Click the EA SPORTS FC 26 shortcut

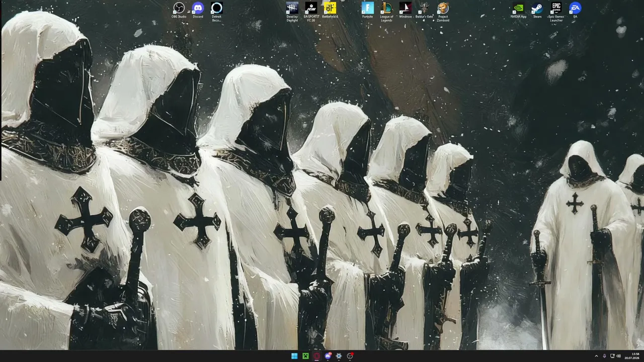pyautogui.click(x=311, y=12)
